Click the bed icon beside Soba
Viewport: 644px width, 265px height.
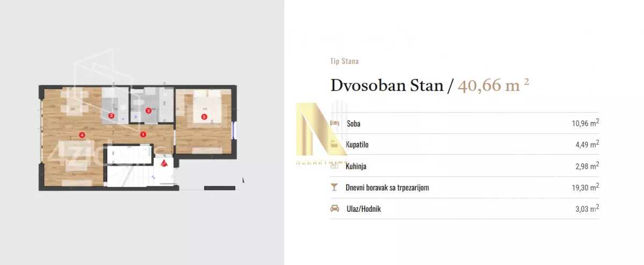tap(334, 123)
